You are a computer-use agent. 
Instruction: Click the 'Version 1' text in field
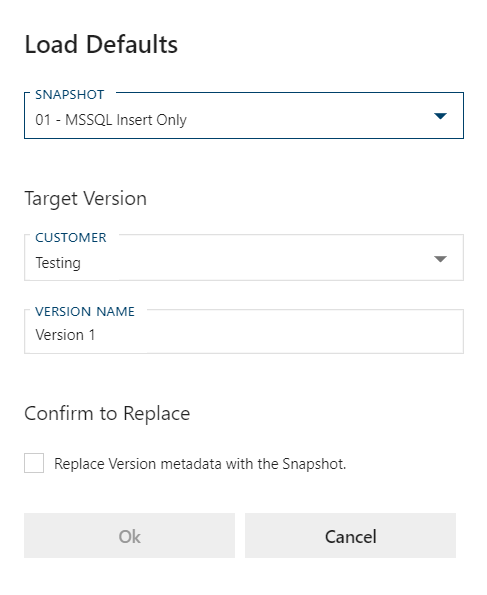tap(65, 335)
